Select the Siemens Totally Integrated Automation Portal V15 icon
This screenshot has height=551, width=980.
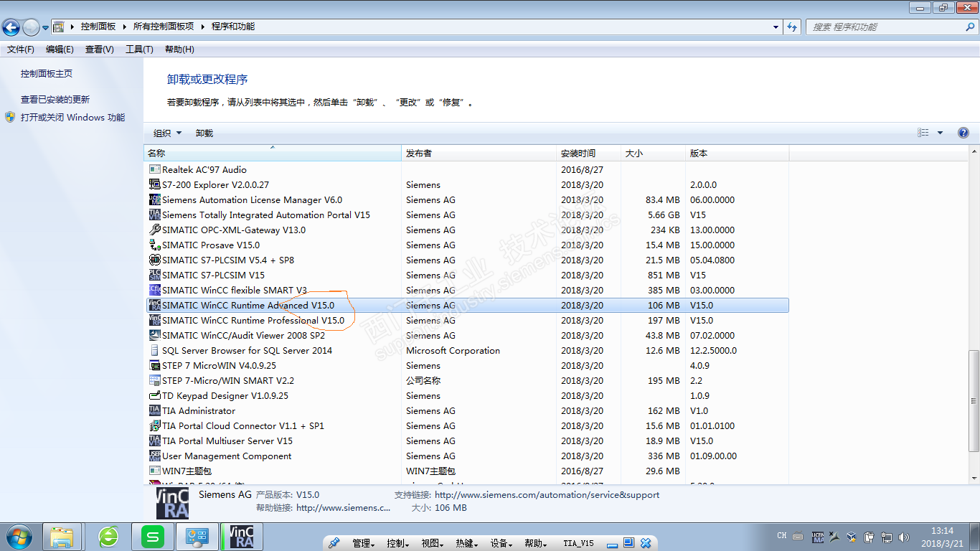click(x=154, y=215)
